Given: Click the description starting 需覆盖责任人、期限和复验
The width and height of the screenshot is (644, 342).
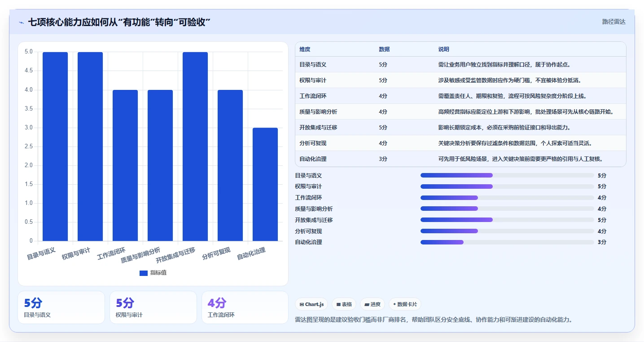Looking at the screenshot, I should coord(513,96).
